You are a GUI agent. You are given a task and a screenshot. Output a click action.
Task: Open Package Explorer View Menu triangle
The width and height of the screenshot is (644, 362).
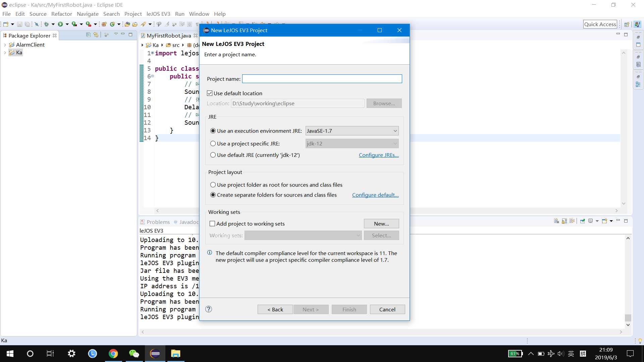tap(116, 34)
